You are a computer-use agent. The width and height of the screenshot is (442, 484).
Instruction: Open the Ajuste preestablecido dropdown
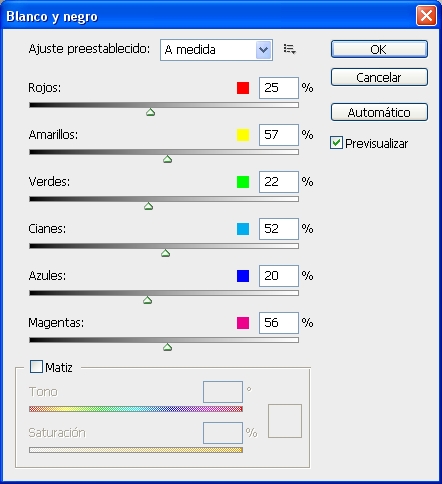pyautogui.click(x=216, y=50)
